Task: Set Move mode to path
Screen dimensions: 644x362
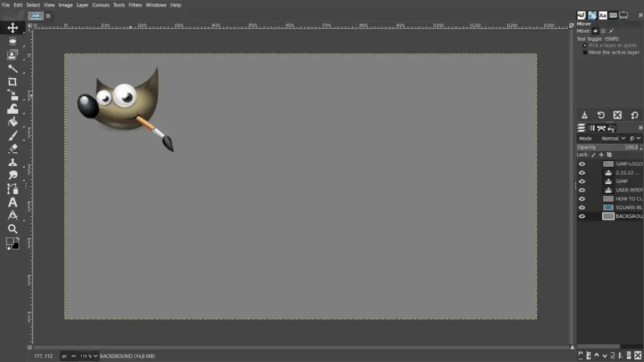Action: click(x=611, y=31)
